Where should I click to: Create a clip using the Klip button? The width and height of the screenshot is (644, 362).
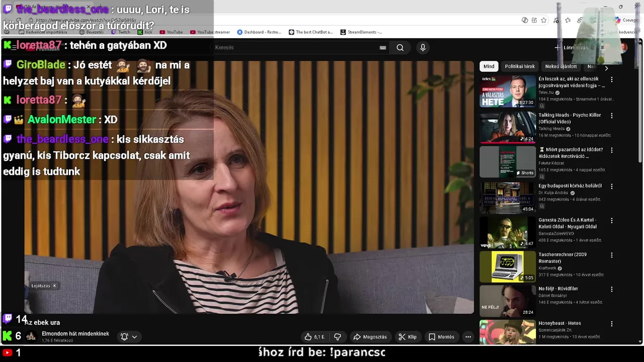click(408, 337)
